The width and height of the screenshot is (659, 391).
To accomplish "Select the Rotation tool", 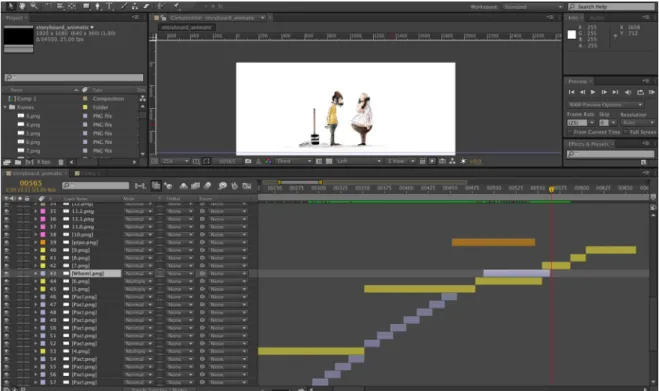I will pos(48,6).
